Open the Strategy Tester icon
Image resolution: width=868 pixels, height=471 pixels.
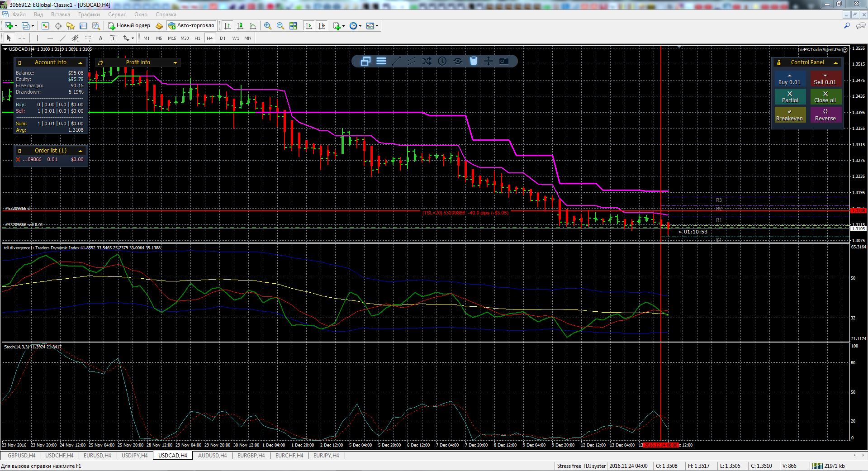(96, 26)
